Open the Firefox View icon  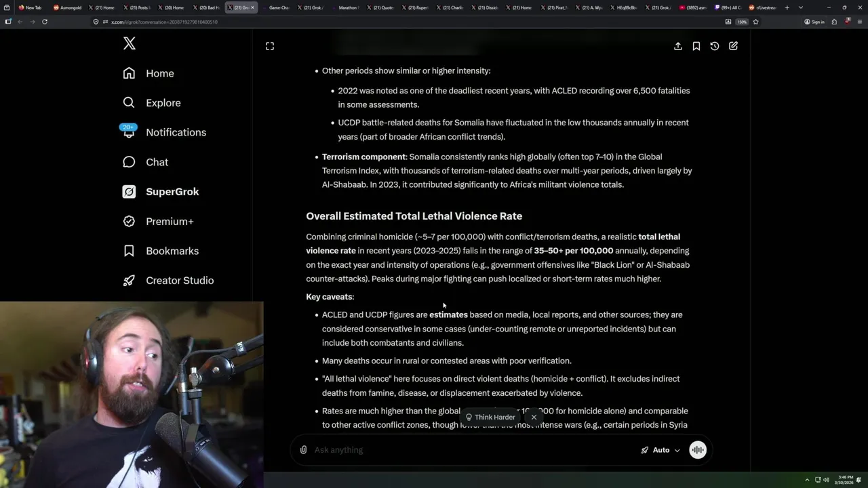pos(7,7)
